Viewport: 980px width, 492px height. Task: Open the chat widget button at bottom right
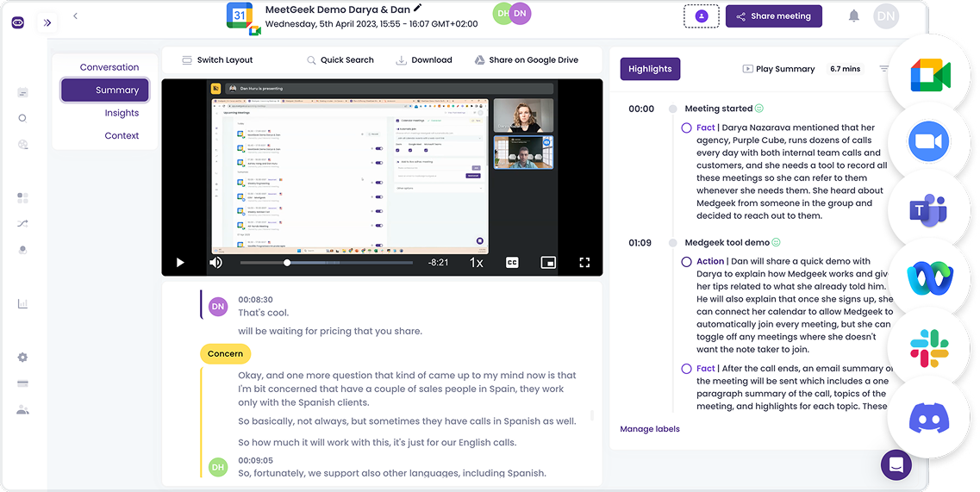click(896, 465)
